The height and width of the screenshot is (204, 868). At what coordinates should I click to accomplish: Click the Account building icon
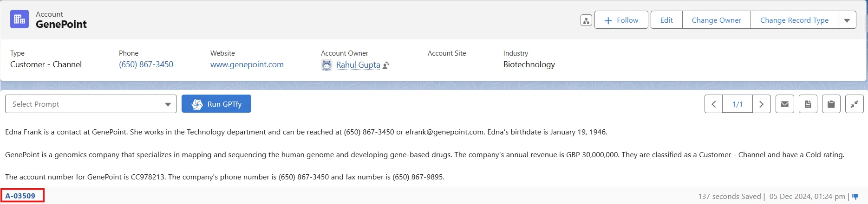point(20,19)
